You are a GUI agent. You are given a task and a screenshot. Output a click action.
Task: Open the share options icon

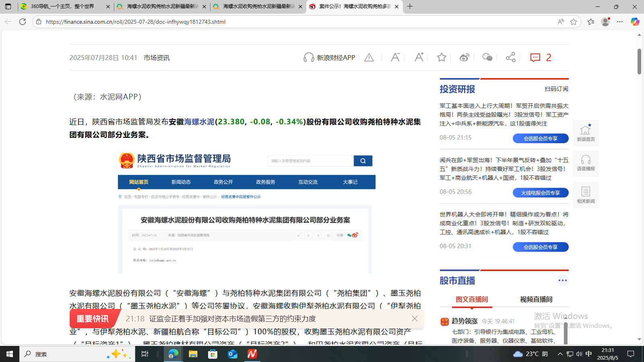coord(511,58)
